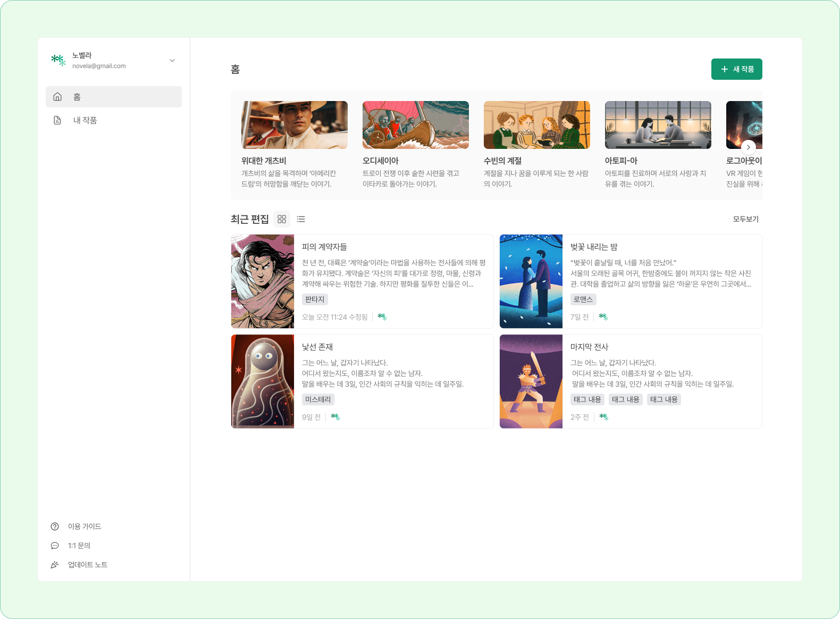
Task: Switch to grid view in 최근 편집
Action: pos(282,219)
